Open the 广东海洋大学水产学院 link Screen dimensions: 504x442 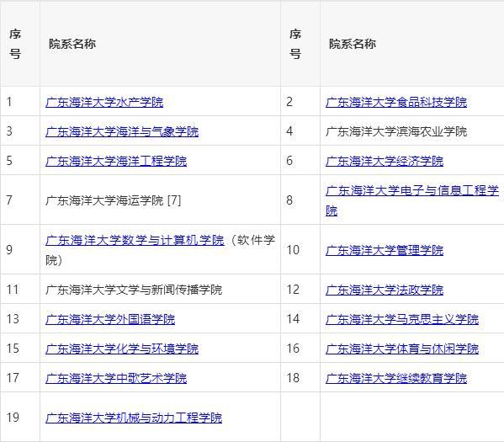pyautogui.click(x=104, y=102)
